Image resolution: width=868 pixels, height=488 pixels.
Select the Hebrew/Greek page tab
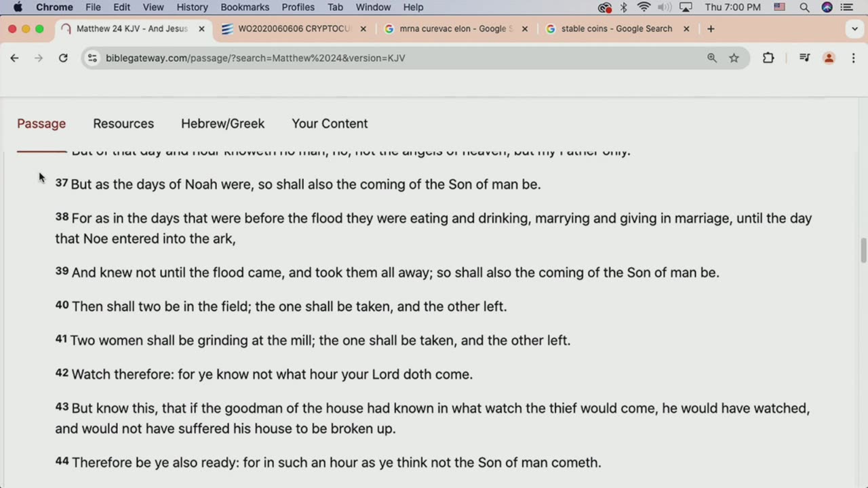(223, 124)
